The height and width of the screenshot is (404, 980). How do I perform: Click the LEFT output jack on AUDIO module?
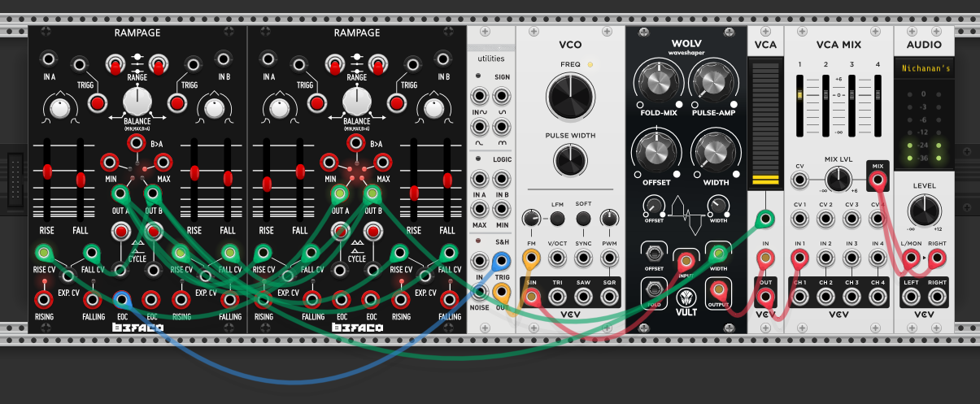(x=912, y=297)
